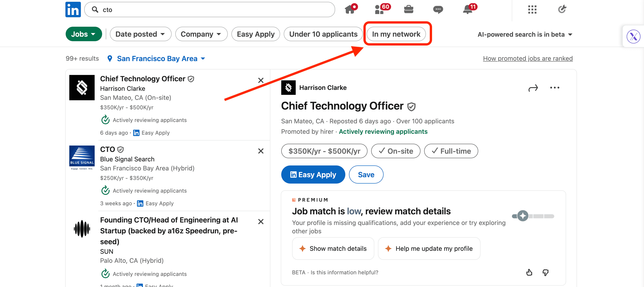Click thumbs up on match info

(x=529, y=272)
